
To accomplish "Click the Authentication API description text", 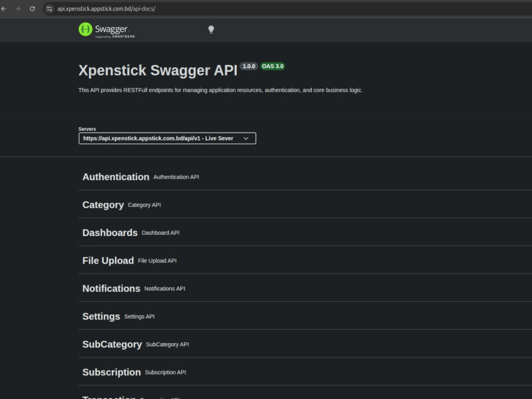I will (176, 177).
